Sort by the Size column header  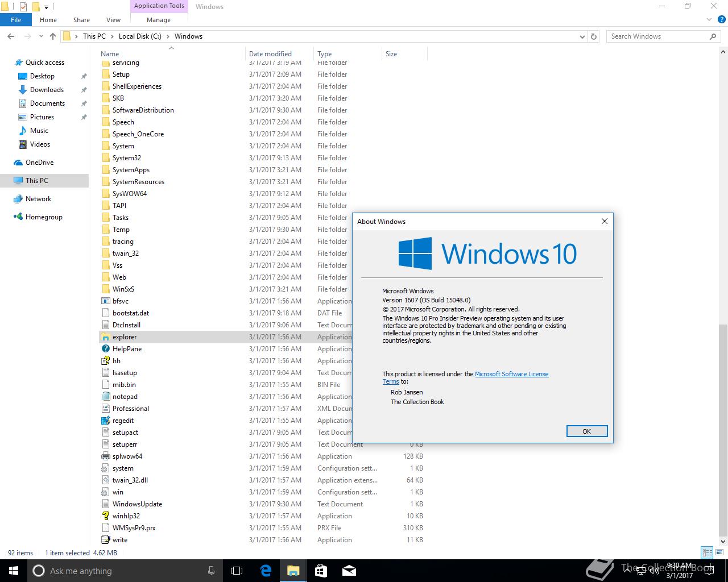(404, 54)
